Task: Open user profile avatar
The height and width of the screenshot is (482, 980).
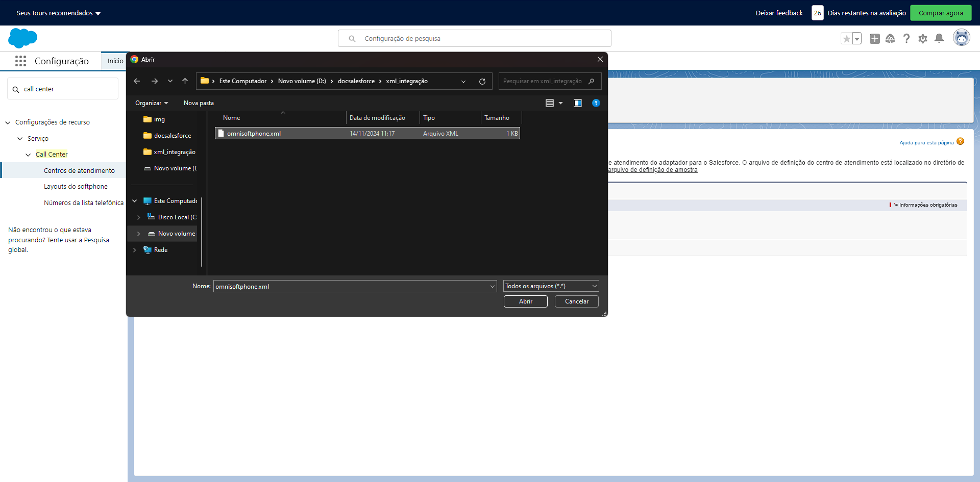Action: pos(962,38)
